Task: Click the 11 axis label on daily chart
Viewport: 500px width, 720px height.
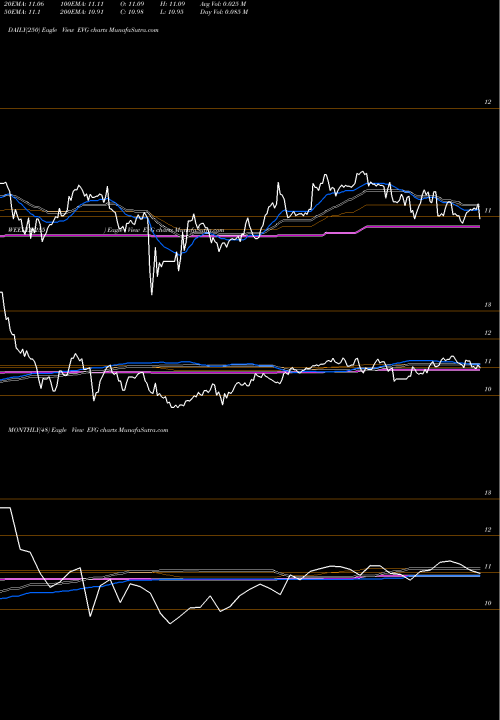Action: click(x=488, y=210)
